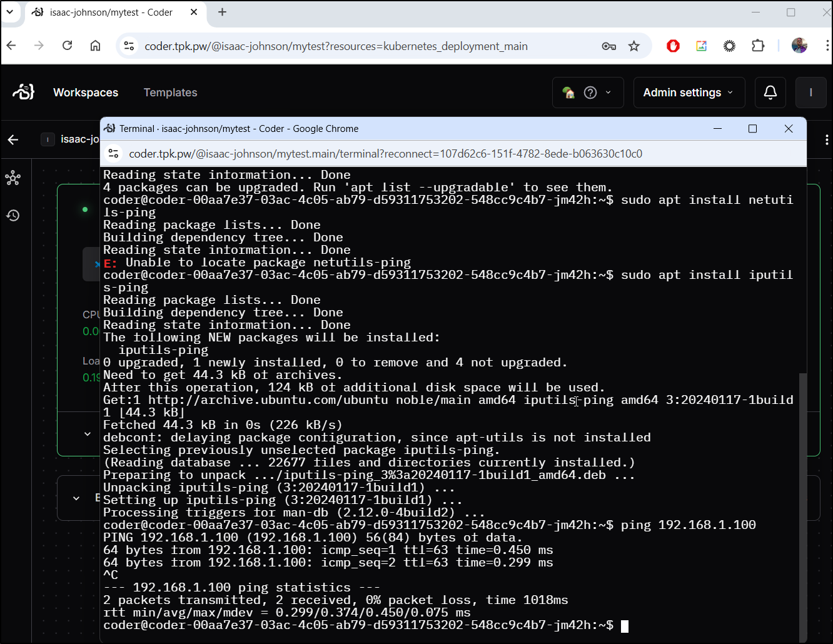The height and width of the screenshot is (644, 833).
Task: Open the workspace more options menu
Action: click(x=827, y=140)
